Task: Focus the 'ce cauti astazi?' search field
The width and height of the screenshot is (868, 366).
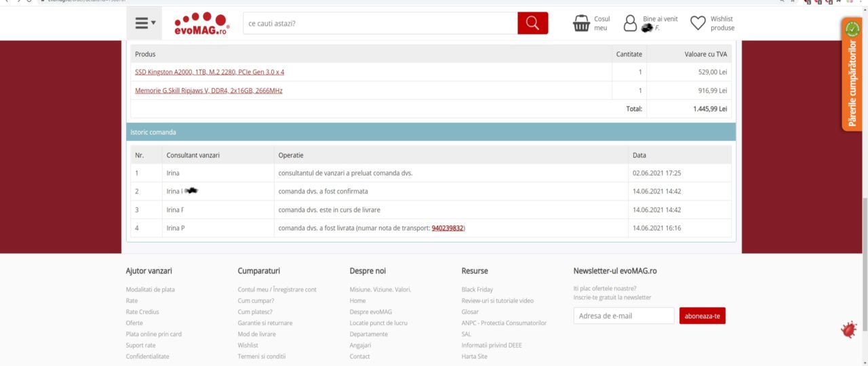Action: pyautogui.click(x=380, y=23)
